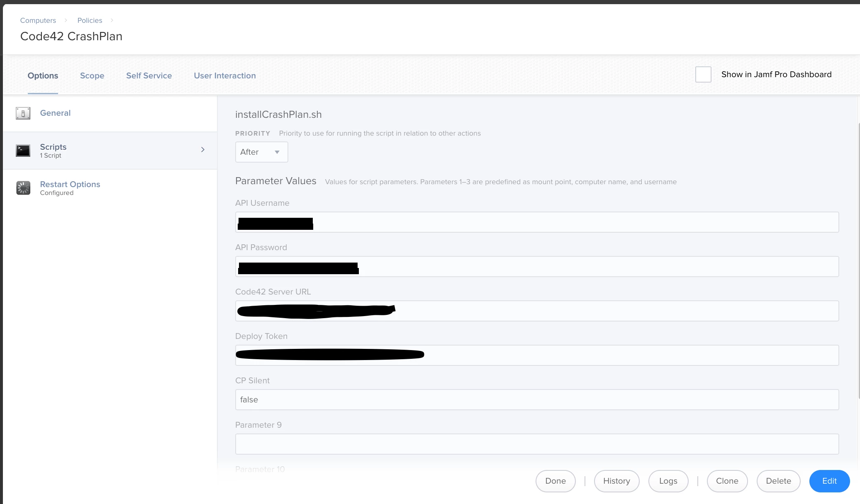Select General in the sidebar
The image size is (860, 504).
110,113
